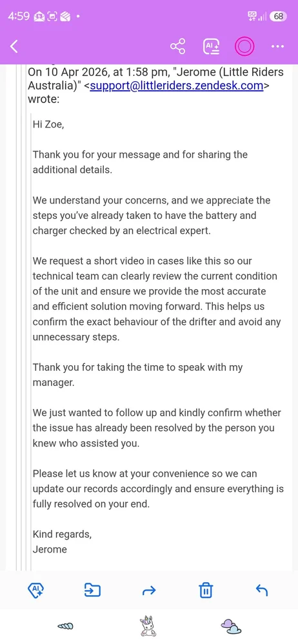
Task: Open the three-dot more options menu
Action: (277, 47)
